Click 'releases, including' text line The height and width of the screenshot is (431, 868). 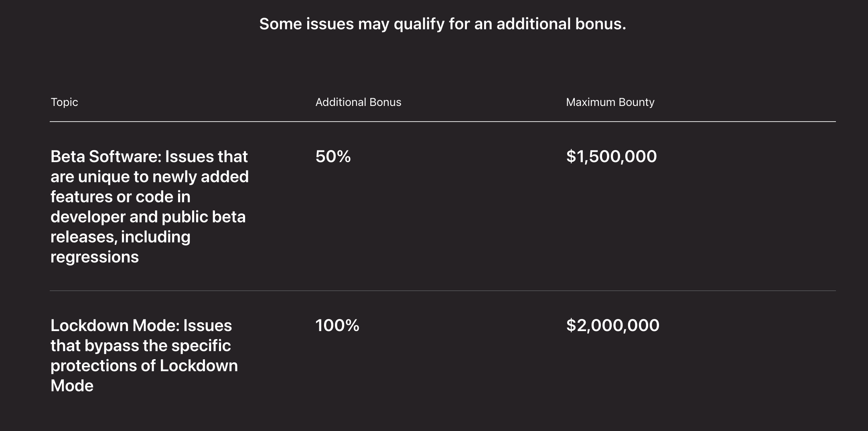120,237
